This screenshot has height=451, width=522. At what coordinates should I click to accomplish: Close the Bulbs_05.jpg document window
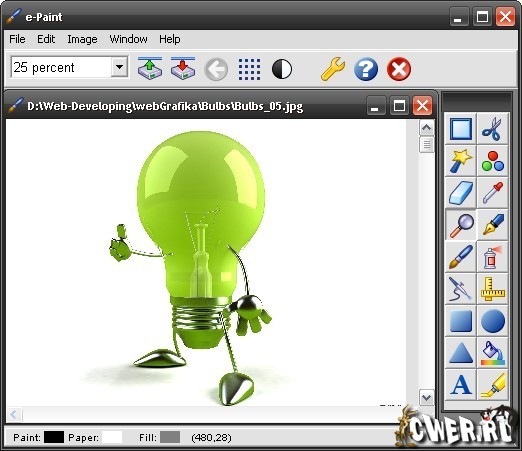422,106
